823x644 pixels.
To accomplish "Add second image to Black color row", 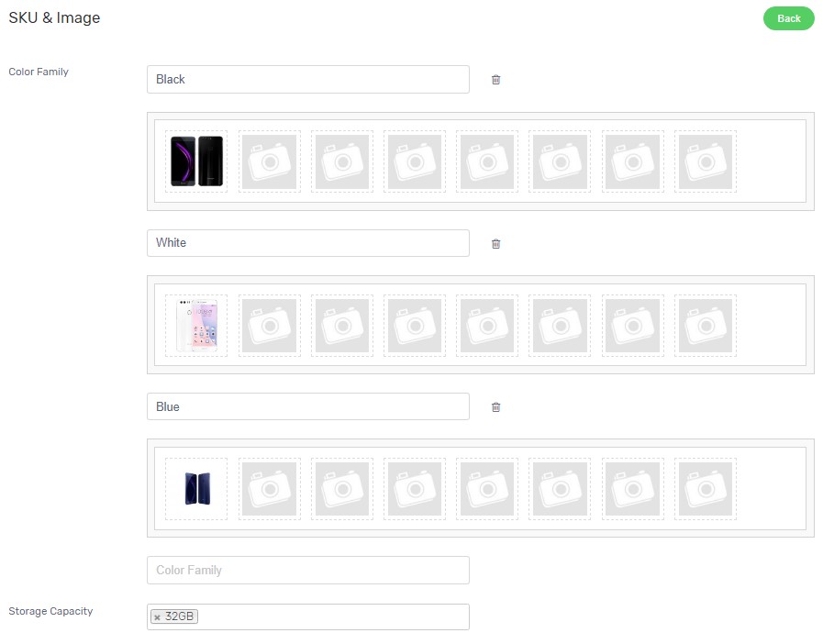I will (270, 161).
